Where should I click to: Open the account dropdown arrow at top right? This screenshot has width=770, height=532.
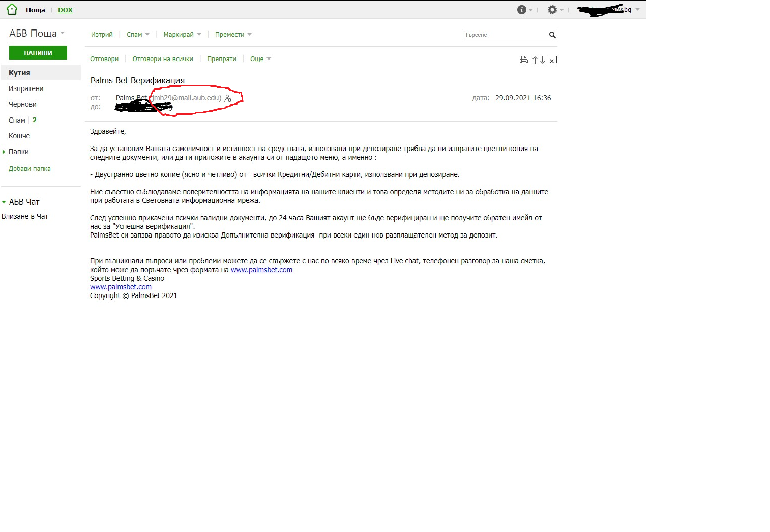[637, 10]
